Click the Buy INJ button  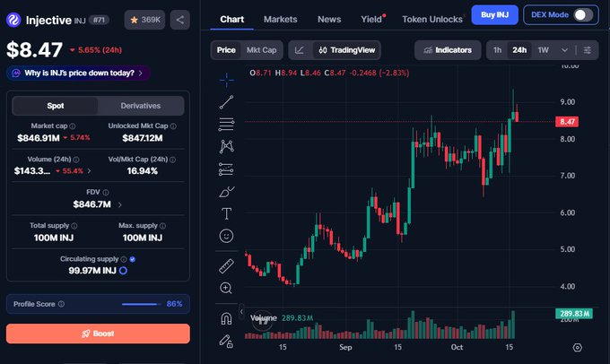point(494,15)
